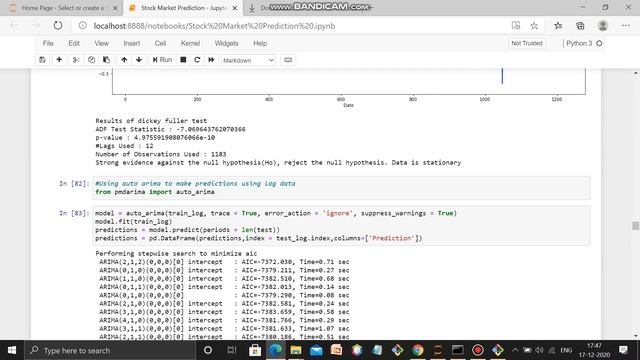
Task: Open Mail app from the taskbar
Action: [x=316, y=350]
